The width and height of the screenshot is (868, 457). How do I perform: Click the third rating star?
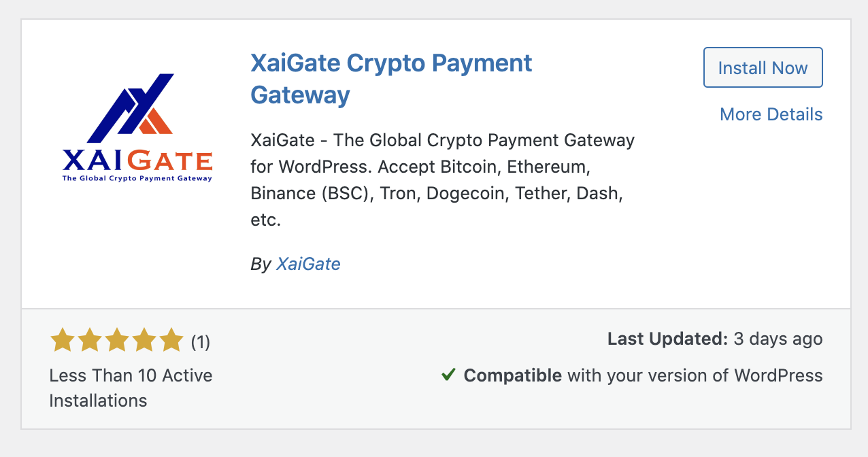click(x=117, y=340)
